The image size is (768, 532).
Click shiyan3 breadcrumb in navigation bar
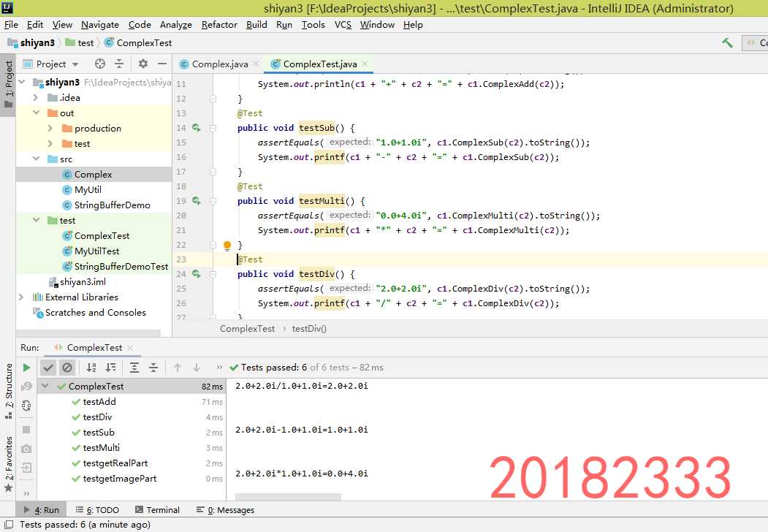tap(37, 43)
